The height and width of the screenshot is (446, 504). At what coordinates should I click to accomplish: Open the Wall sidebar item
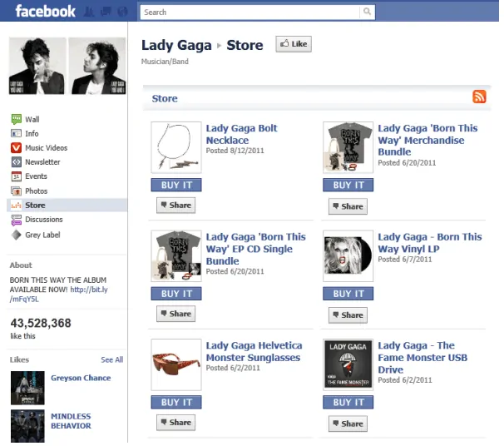[32, 120]
